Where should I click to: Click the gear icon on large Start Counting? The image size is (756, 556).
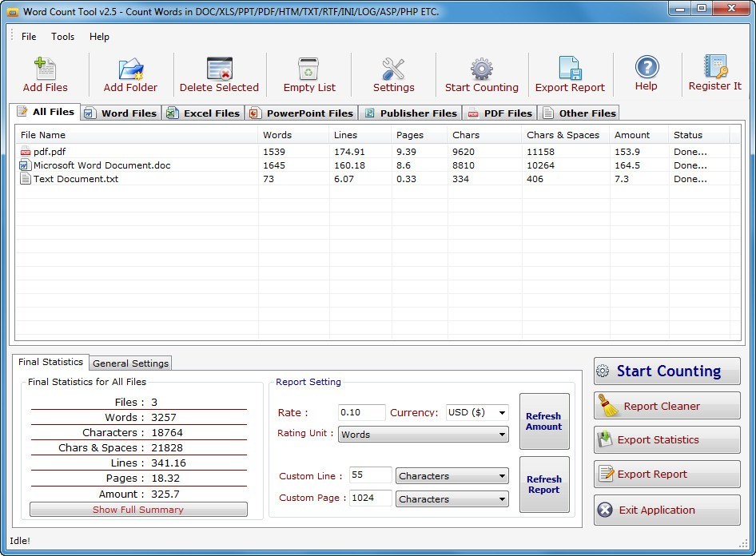click(603, 371)
